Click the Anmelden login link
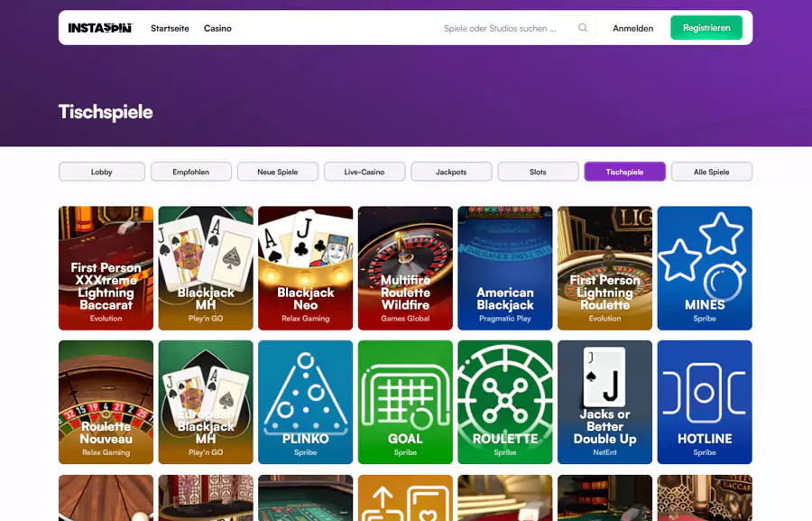Image resolution: width=812 pixels, height=521 pixels. [x=632, y=28]
